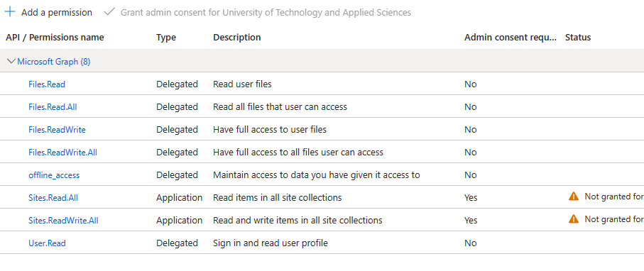Open the Microsoft Graph (8) API link
Viewport: 644px width, 271px height.
(54, 62)
